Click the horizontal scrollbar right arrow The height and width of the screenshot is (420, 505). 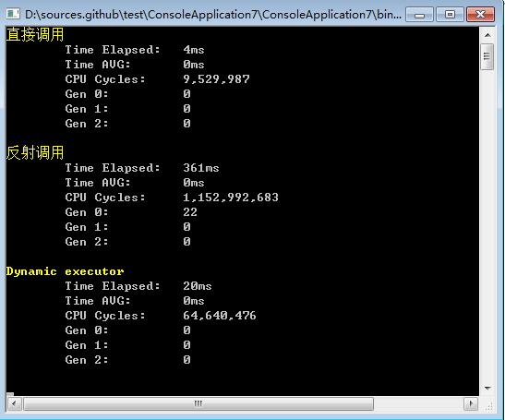471,403
